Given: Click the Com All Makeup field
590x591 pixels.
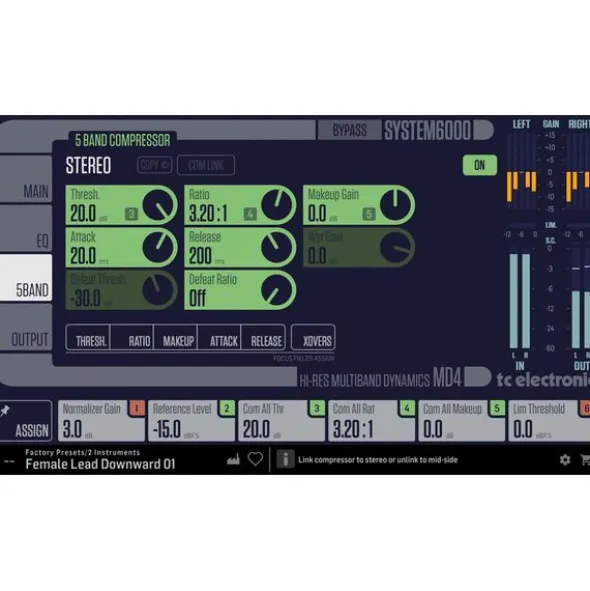Looking at the screenshot, I should coord(461,421).
